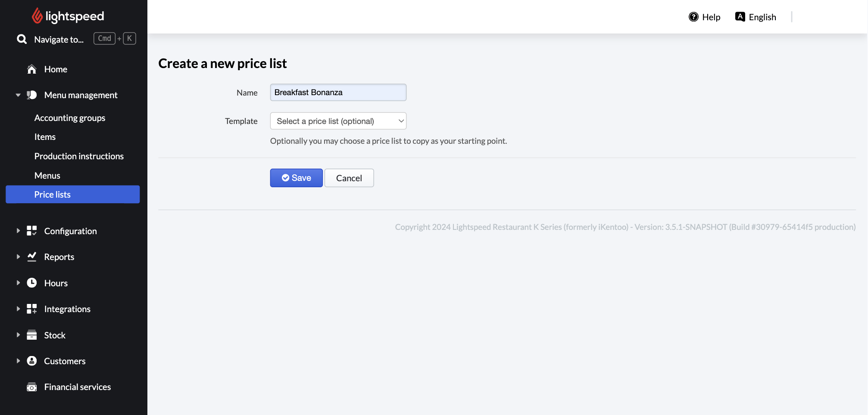Select Menus in the sidebar
The width and height of the screenshot is (868, 415).
[47, 176]
